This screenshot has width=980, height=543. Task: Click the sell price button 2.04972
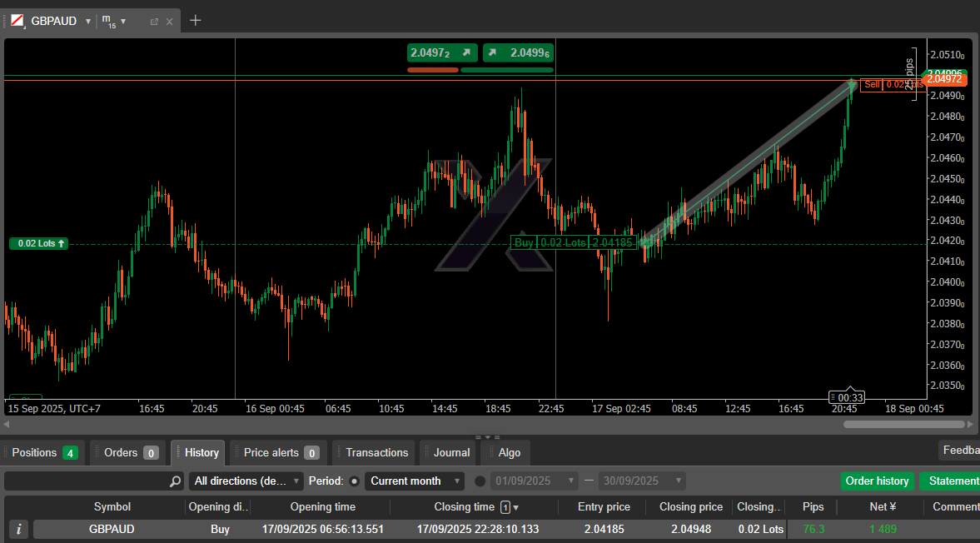442,53
